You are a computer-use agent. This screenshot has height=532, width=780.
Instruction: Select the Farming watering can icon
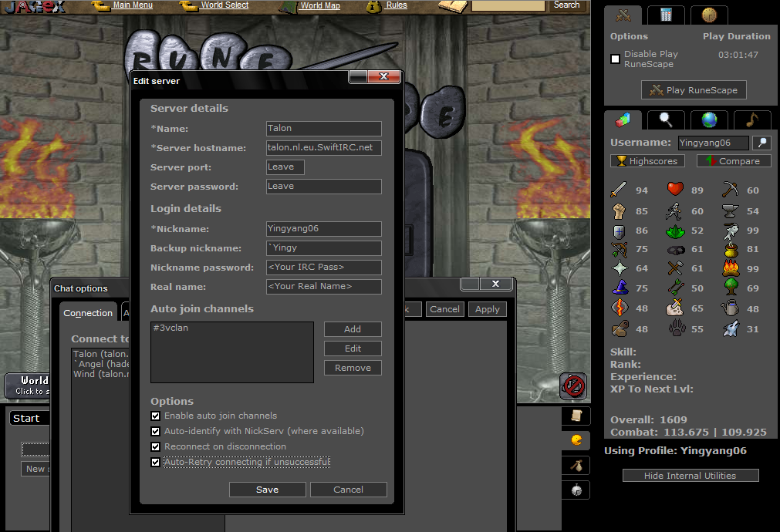click(x=731, y=308)
